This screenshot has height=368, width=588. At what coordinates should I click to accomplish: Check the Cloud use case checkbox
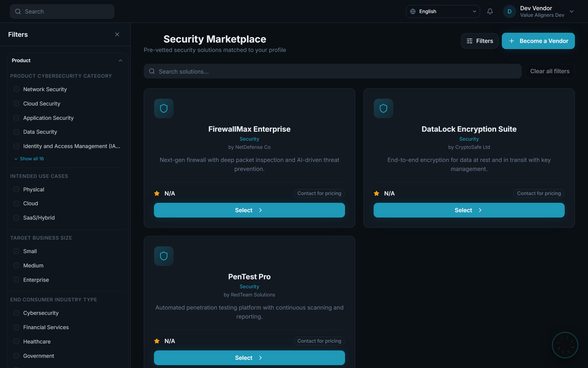tap(16, 203)
